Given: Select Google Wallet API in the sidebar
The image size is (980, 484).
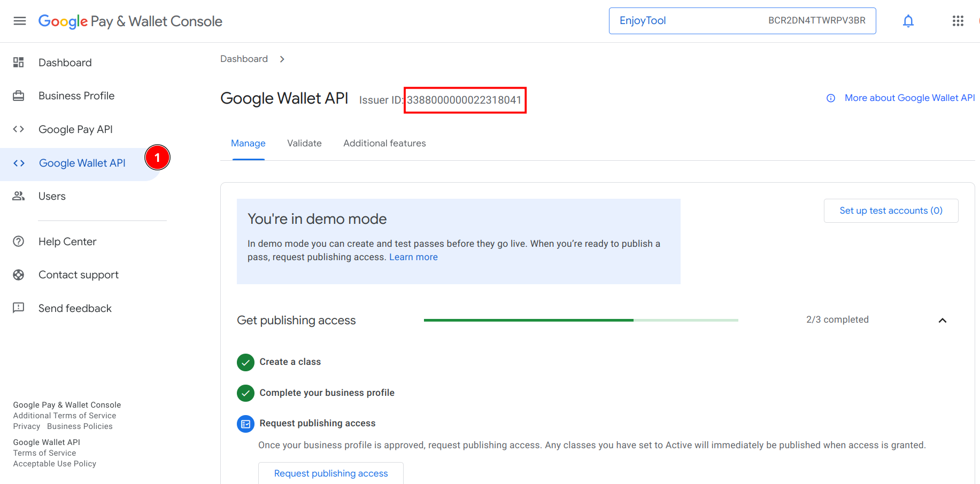Looking at the screenshot, I should point(82,163).
